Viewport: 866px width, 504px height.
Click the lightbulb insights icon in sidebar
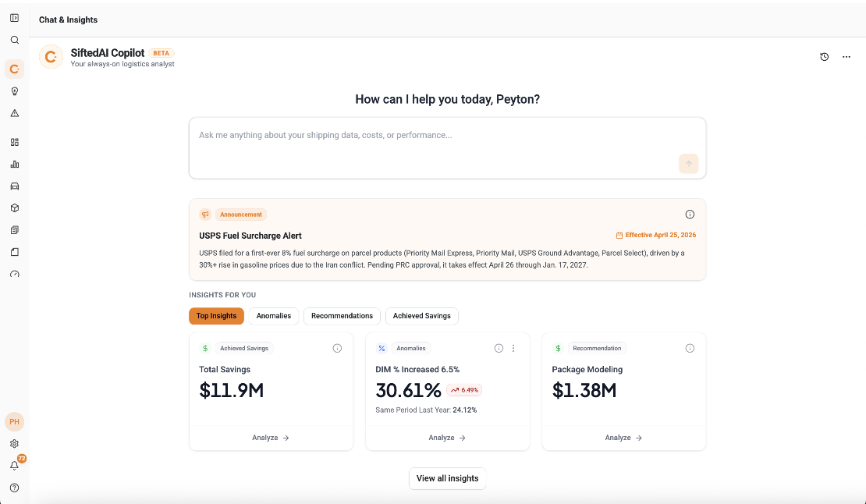[x=14, y=91]
